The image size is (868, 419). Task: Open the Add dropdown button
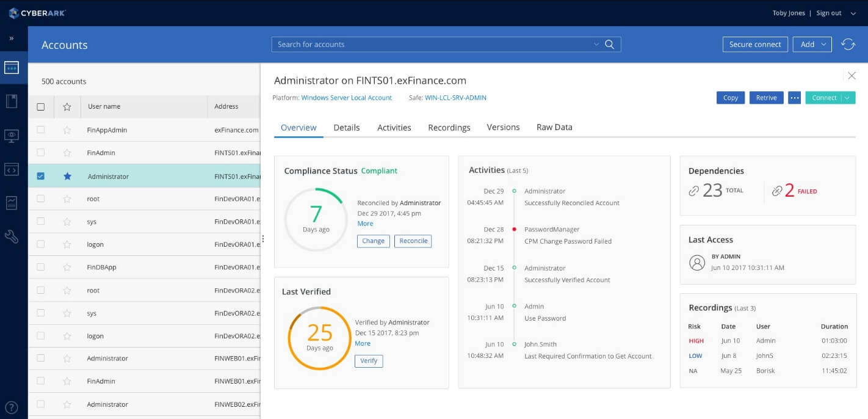click(812, 44)
